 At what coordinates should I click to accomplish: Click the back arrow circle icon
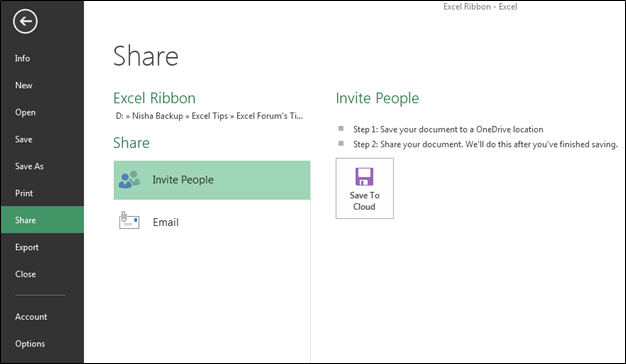point(25,22)
